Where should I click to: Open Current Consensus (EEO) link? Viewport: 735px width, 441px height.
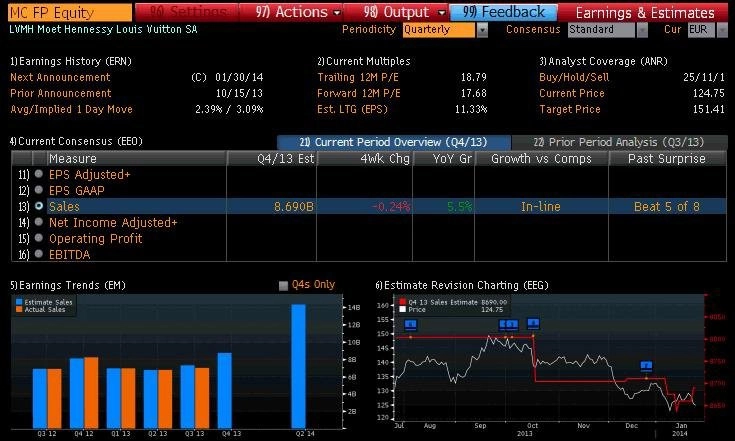[x=76, y=141]
